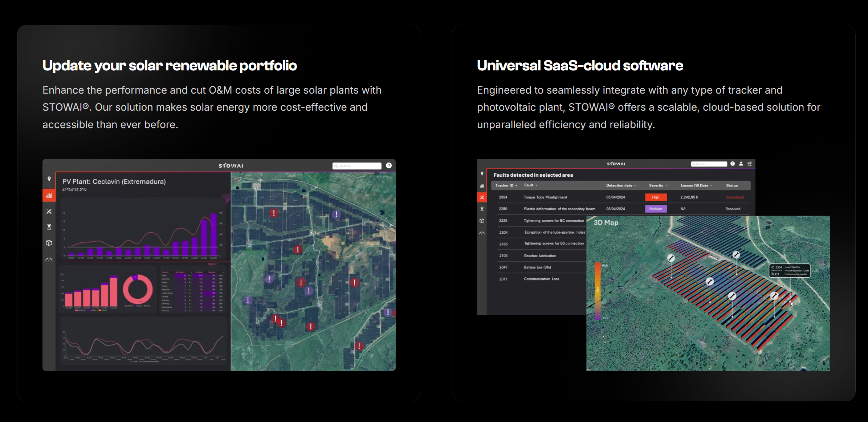
Task: Click the leftmost purple alert marker on the plant map
Action: pos(248,300)
